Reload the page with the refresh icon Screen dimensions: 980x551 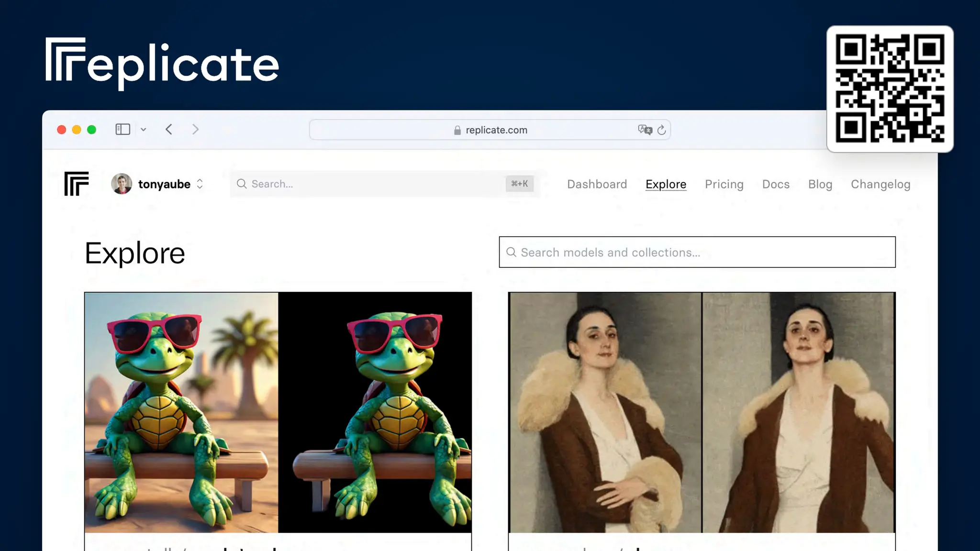[x=661, y=130]
